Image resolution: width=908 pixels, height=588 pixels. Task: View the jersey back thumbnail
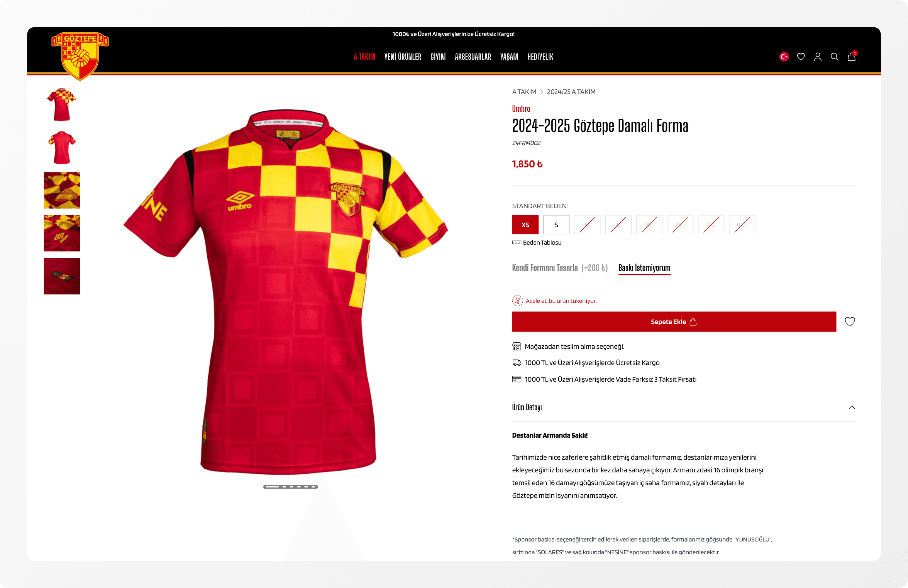(62, 147)
